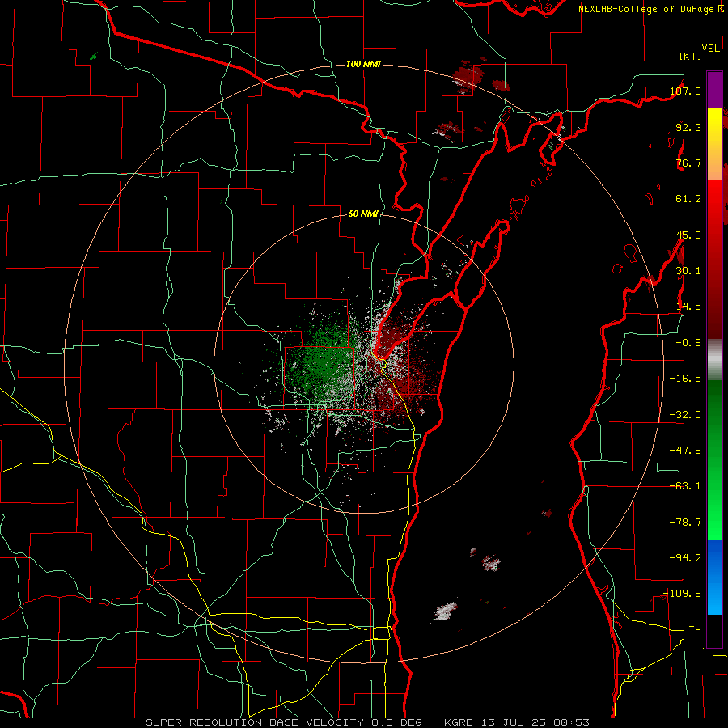Screen dimensions: 728x728
Task: Click the SUPER-RESOLUTION BASE VELOCITY caption
Action: pyautogui.click(x=255, y=722)
